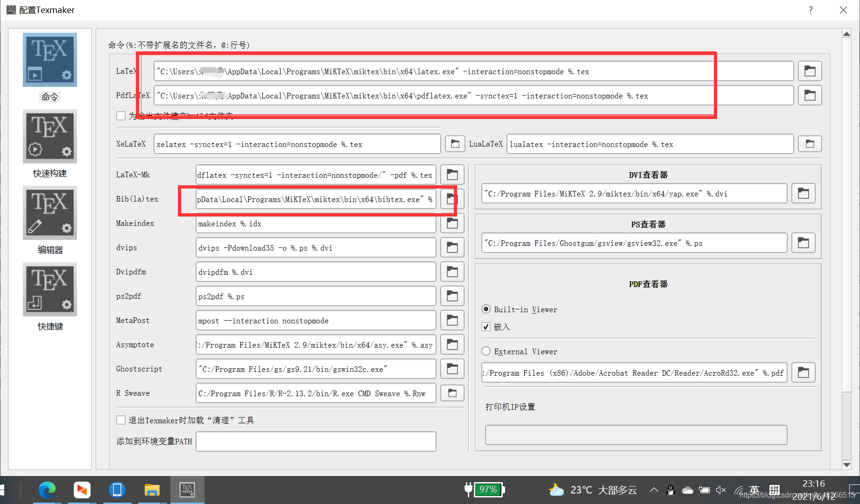Browse for the LaTeX executable
860x504 pixels.
point(810,71)
